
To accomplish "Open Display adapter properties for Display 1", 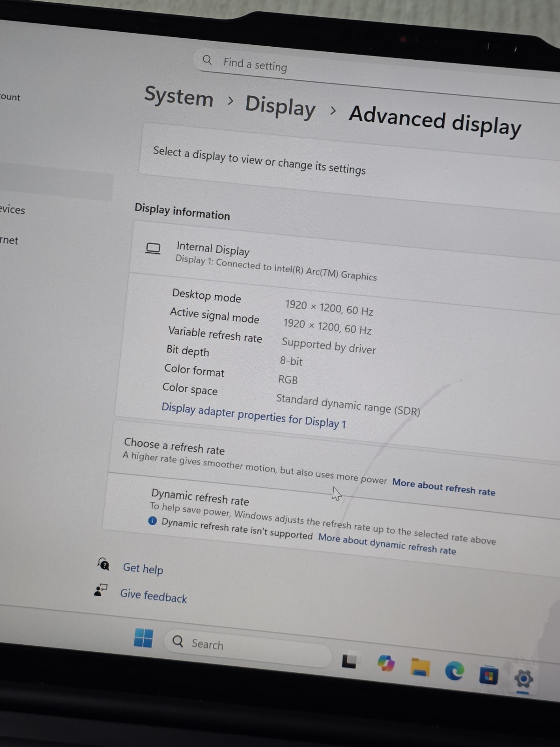I will 254,416.
